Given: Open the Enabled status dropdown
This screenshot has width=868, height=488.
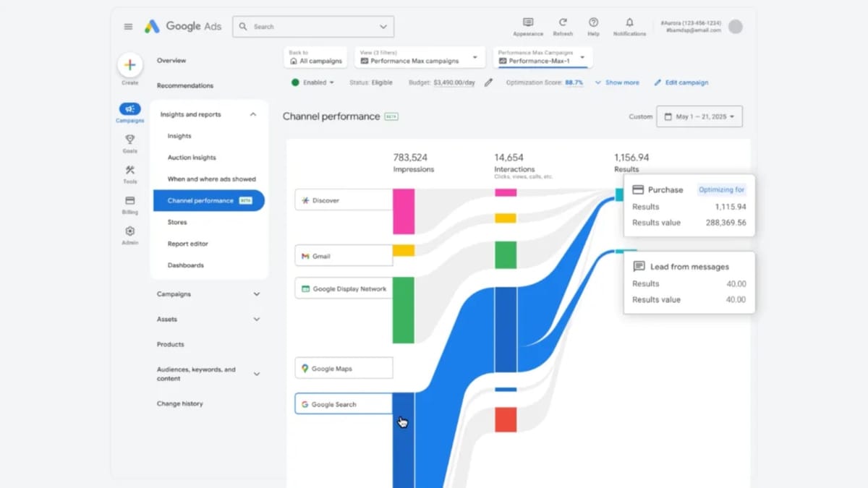Looking at the screenshot, I should point(314,82).
